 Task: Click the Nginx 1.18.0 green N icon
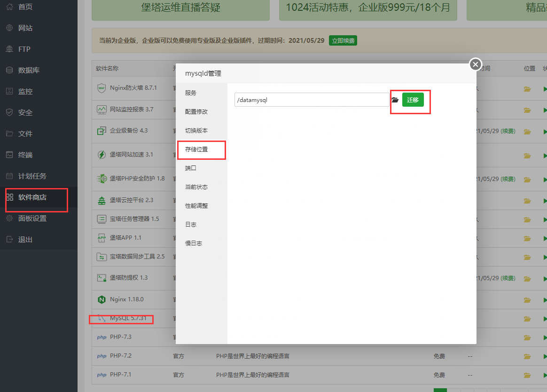point(102,299)
